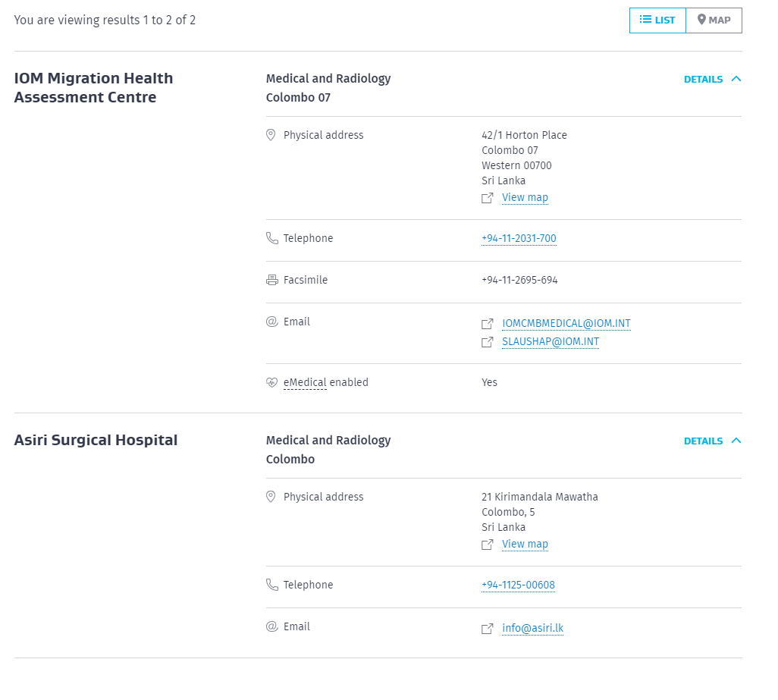Click external icon beside SLAUSHAP email
The height and width of the screenshot is (700, 778).
488,342
